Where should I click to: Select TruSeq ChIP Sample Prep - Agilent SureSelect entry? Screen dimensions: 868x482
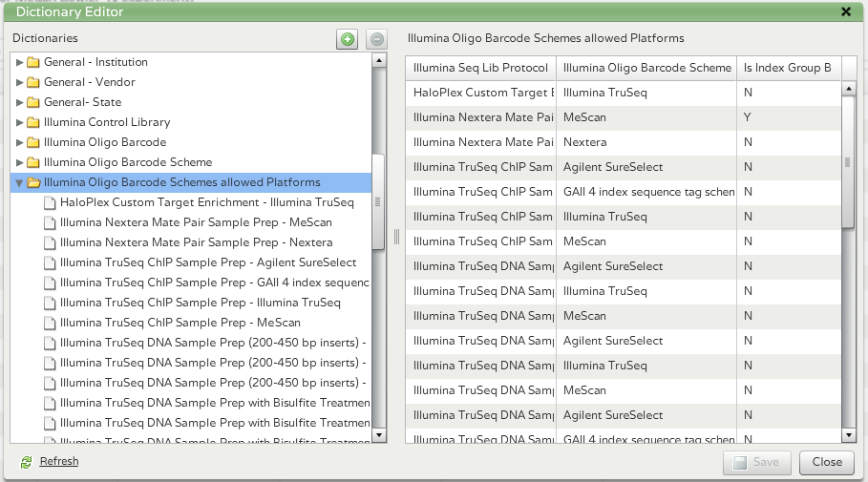click(x=208, y=262)
